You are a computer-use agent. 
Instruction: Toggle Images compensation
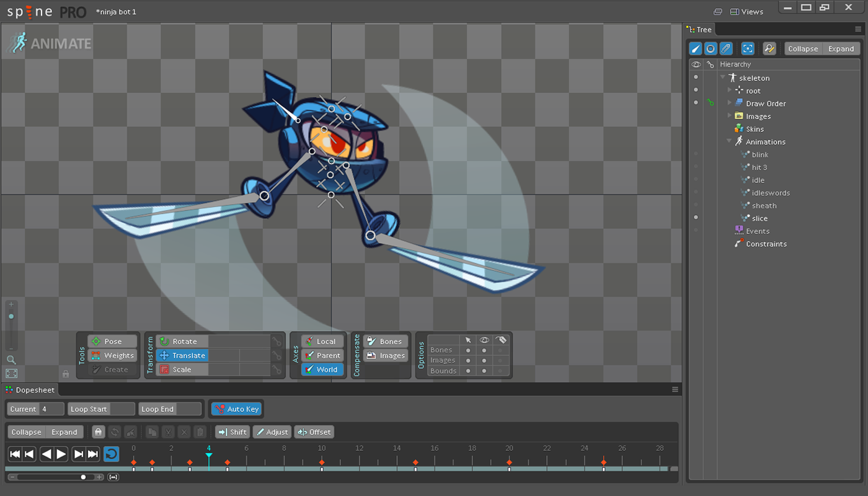[384, 356]
